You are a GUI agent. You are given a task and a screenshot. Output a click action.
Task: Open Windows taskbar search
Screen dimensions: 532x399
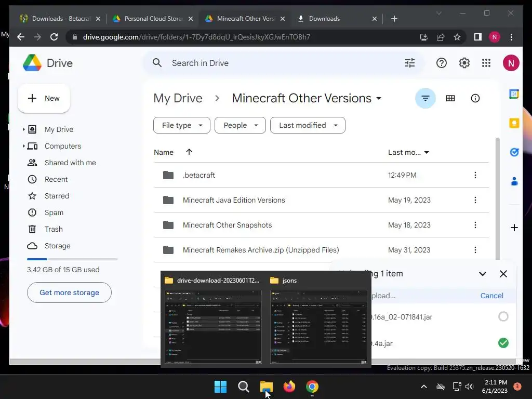point(244,387)
